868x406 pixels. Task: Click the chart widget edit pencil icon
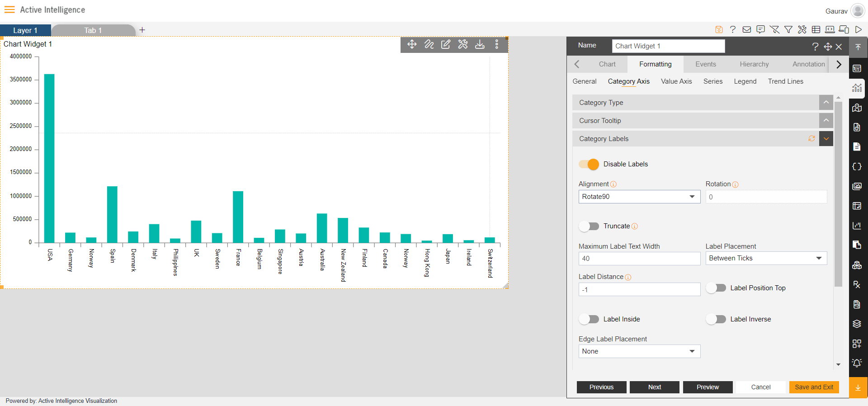446,44
